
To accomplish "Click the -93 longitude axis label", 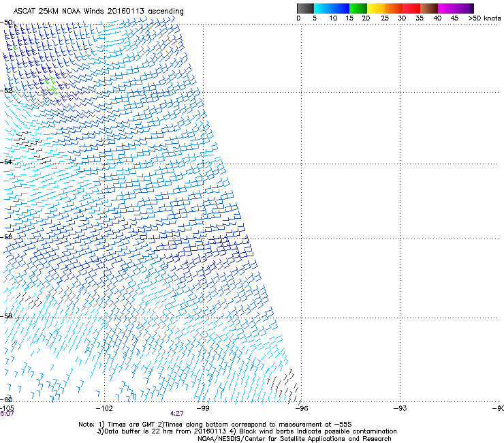I will [400, 408].
